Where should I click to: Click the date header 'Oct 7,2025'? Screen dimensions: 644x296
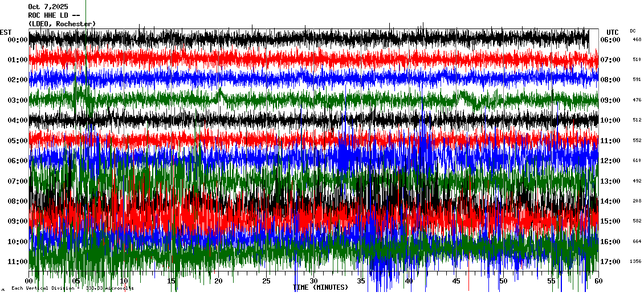pyautogui.click(x=48, y=7)
